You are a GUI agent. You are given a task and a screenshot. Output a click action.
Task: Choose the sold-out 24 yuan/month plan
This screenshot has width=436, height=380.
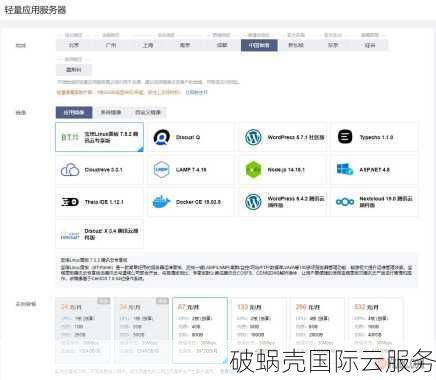82,330
